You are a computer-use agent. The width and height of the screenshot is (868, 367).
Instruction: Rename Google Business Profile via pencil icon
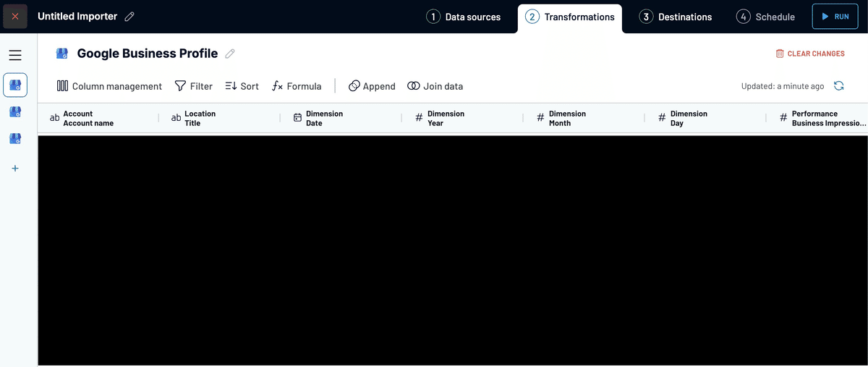[x=230, y=54]
